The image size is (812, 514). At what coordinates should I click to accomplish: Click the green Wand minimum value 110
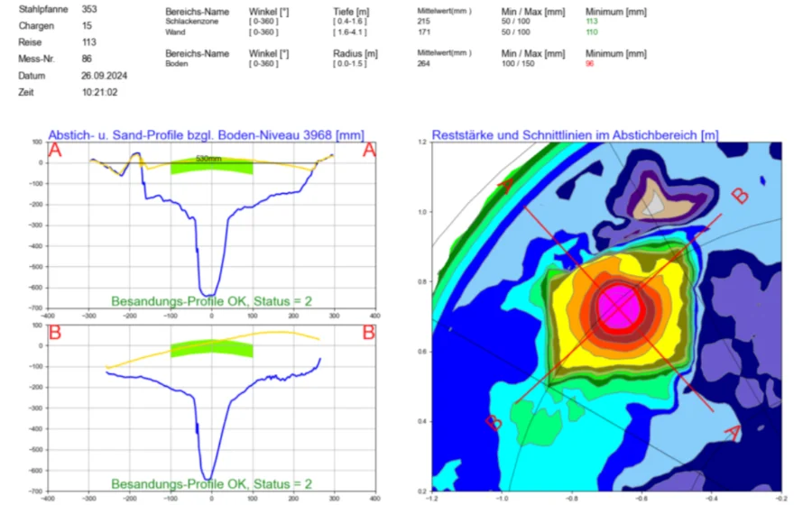[x=592, y=32]
